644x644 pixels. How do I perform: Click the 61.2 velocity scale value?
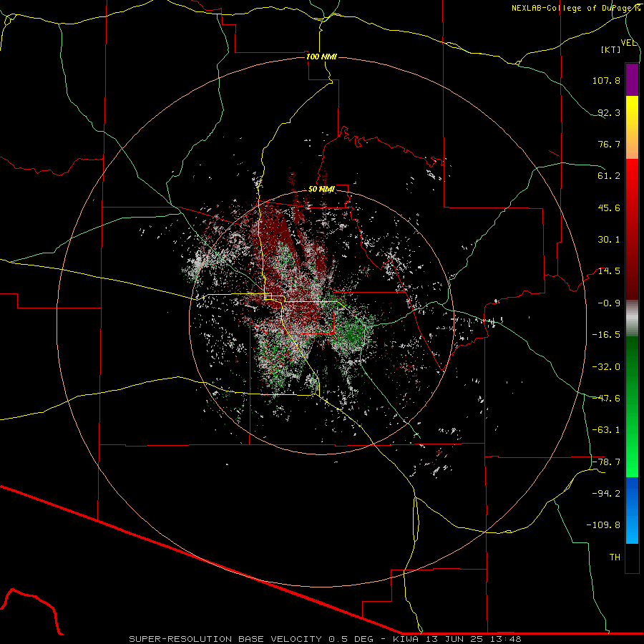(609, 176)
